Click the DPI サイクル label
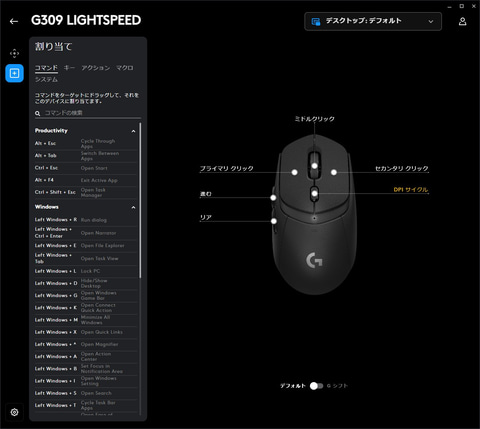The height and width of the screenshot is (429, 480). (411, 190)
